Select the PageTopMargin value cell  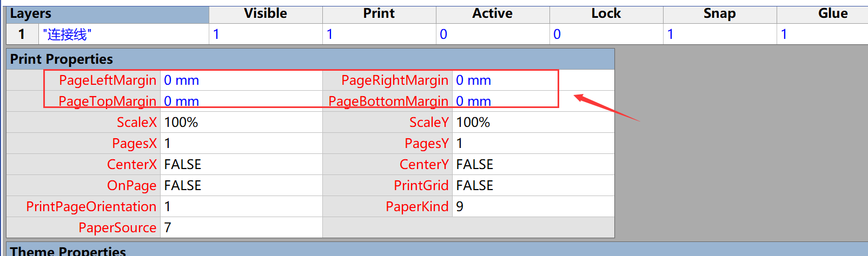tap(241, 101)
